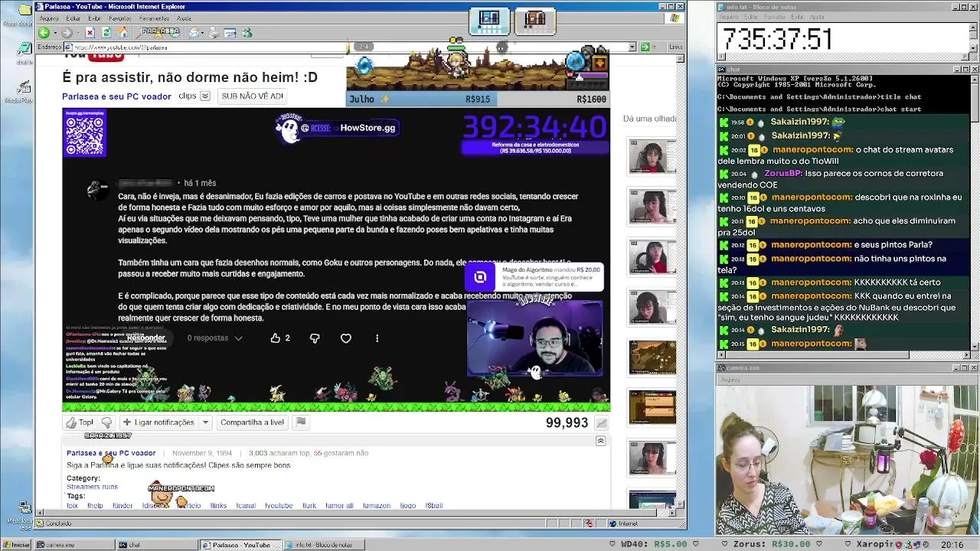
Task: Click the Links toolbar label in IE
Action: (675, 47)
